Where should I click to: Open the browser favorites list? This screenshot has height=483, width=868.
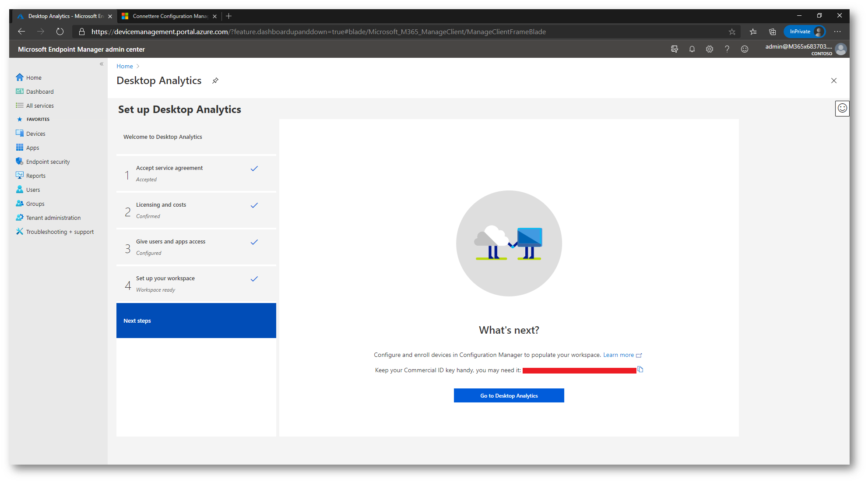click(x=753, y=32)
